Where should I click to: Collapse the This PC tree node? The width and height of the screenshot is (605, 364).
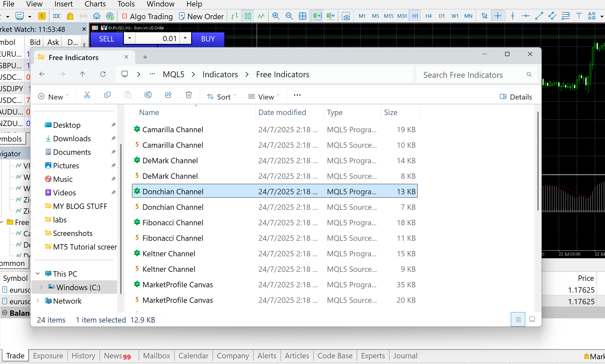click(x=38, y=273)
